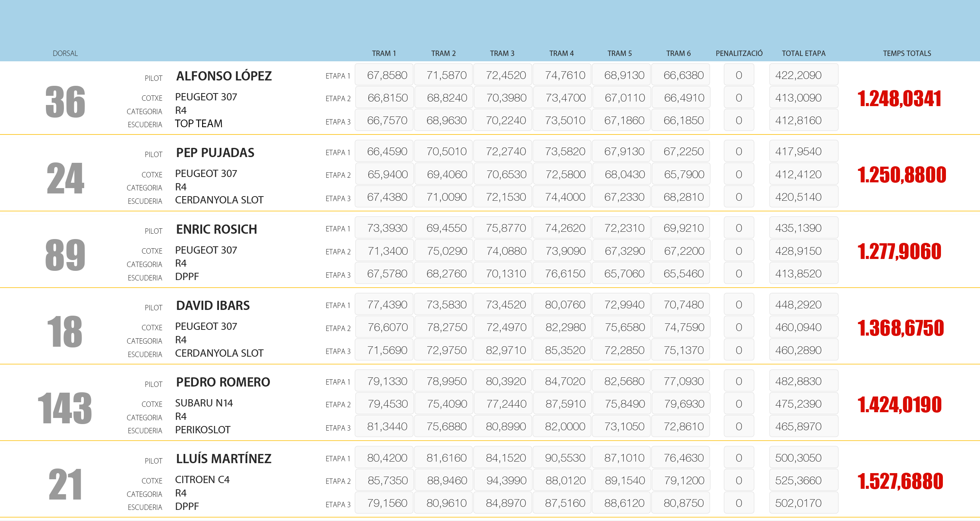The width and height of the screenshot is (980, 521).
Task: Click the SUBARU N14 car label
Action: (204, 403)
